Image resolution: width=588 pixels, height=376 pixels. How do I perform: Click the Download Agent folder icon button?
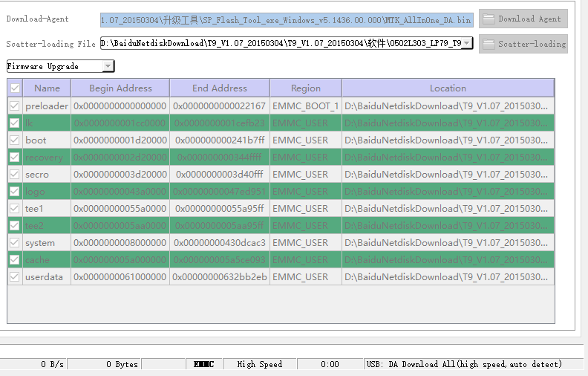[x=523, y=19]
